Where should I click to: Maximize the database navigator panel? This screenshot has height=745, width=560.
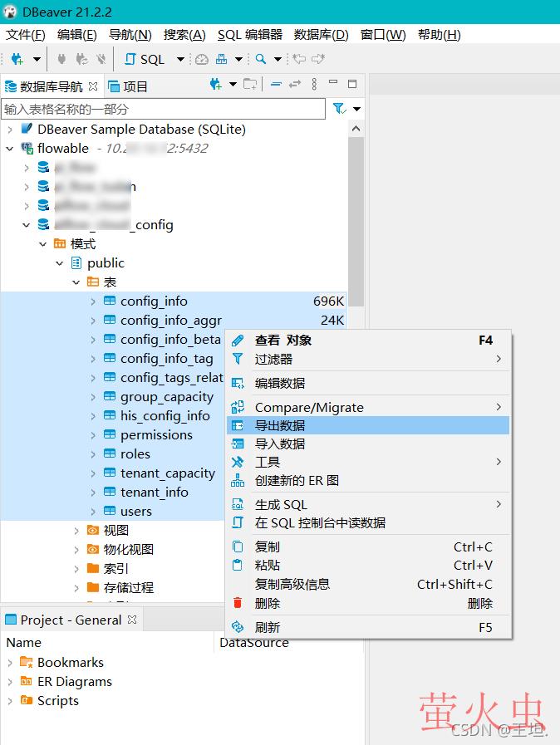(352, 84)
